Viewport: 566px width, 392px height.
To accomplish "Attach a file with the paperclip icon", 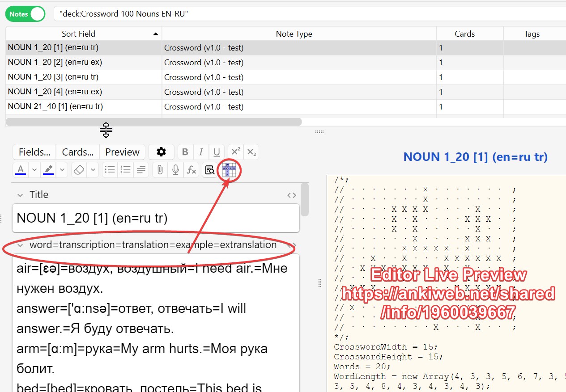I will pyautogui.click(x=160, y=170).
